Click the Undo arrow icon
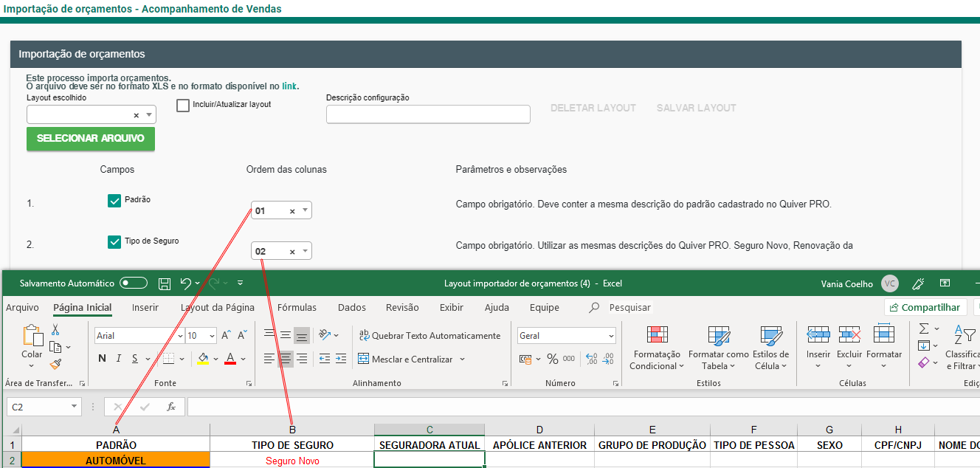This screenshot has width=980, height=468. 186,283
